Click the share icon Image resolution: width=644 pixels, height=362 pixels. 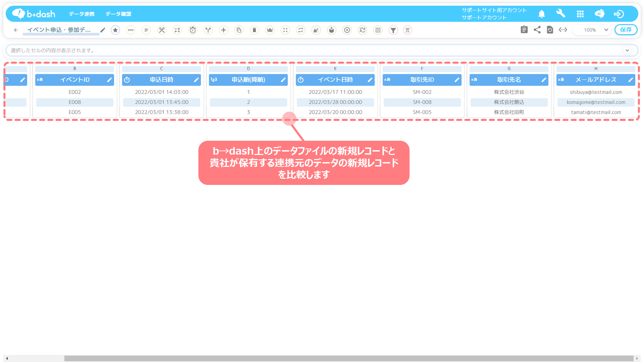(537, 30)
